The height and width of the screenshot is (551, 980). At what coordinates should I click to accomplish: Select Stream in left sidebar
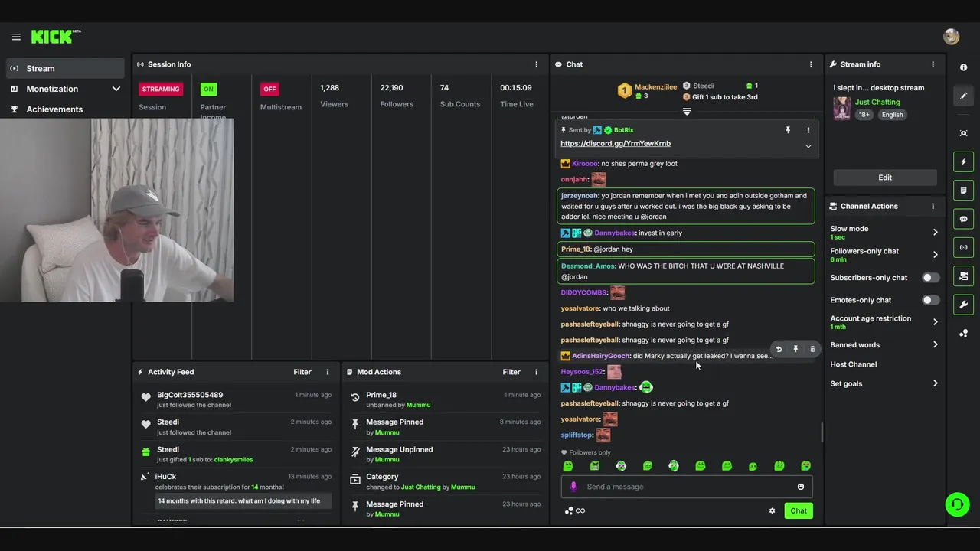pyautogui.click(x=65, y=68)
